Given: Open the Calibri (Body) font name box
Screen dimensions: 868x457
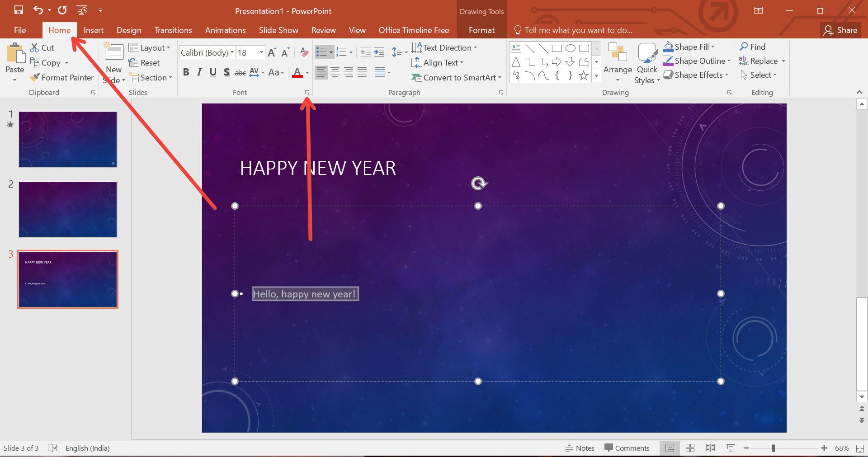Looking at the screenshot, I should point(207,52).
